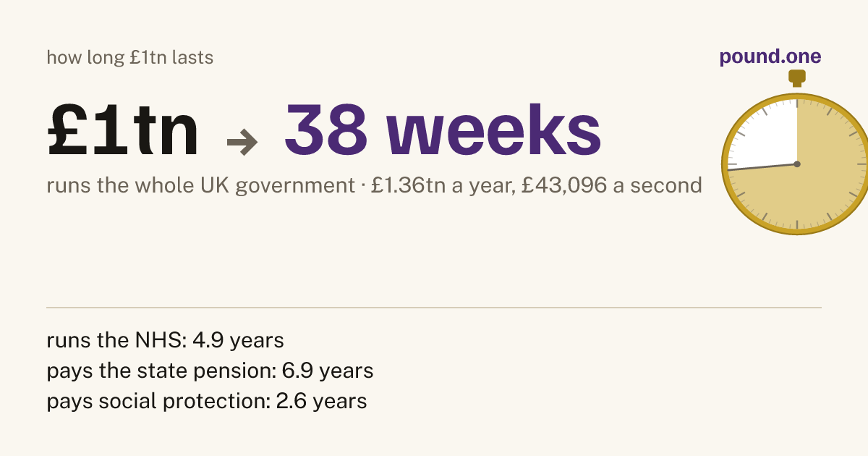Click the stopwatch crown button on top
Image resolution: width=868 pixels, height=456 pixels.
coord(796,78)
